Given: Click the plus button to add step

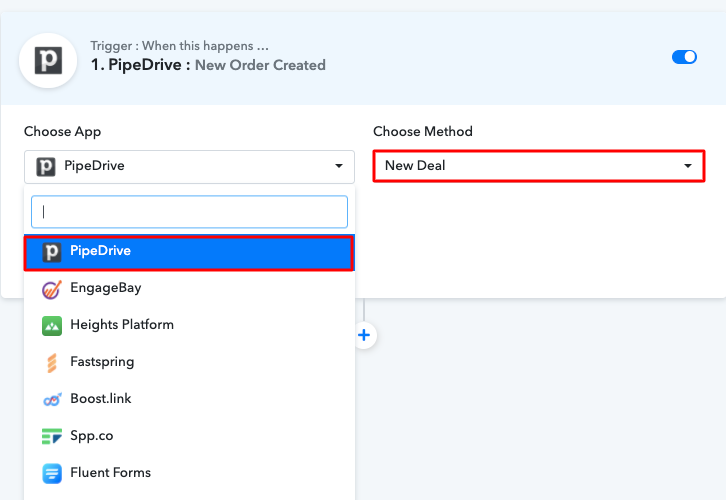Looking at the screenshot, I should click(x=364, y=335).
